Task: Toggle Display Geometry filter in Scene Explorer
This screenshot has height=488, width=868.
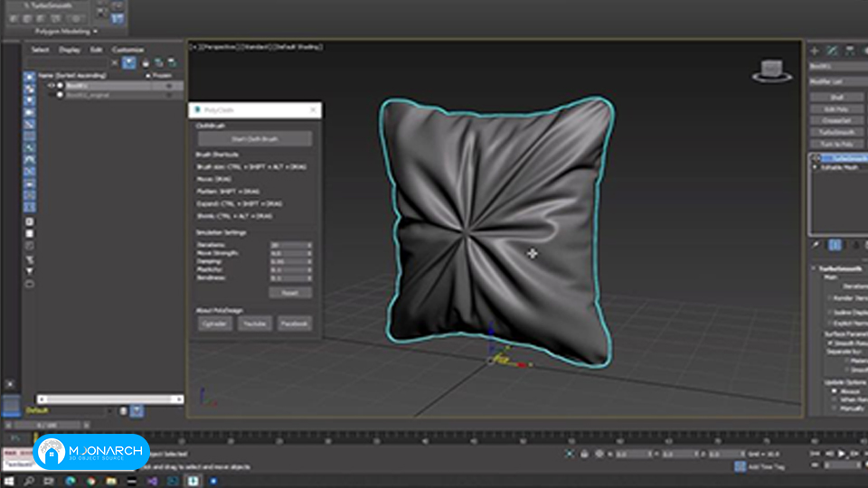Action: tap(29, 77)
